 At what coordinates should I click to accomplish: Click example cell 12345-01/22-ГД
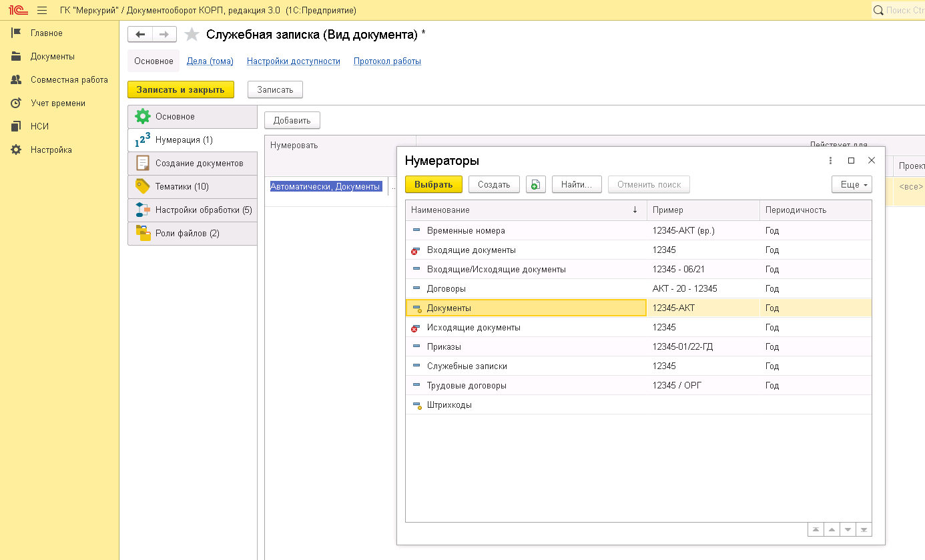pos(703,347)
